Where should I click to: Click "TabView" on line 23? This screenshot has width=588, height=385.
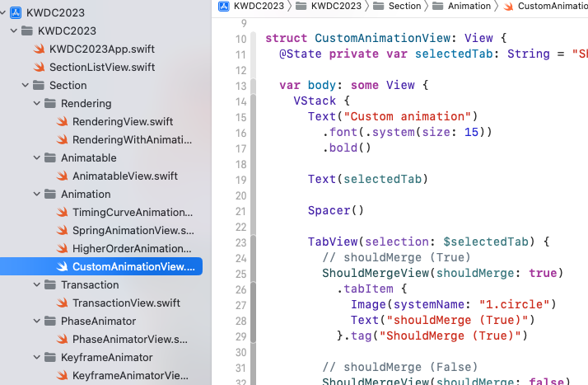pos(333,242)
